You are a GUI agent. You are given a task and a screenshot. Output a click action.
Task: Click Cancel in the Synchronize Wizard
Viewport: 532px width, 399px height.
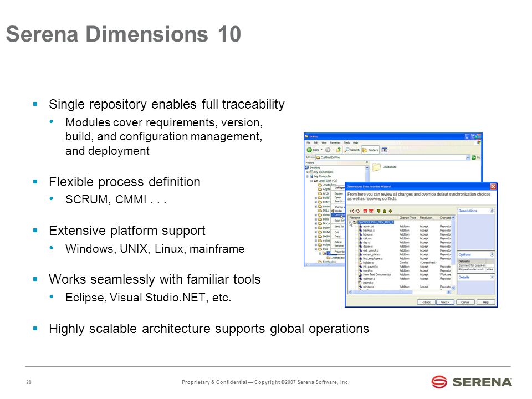[x=465, y=302]
